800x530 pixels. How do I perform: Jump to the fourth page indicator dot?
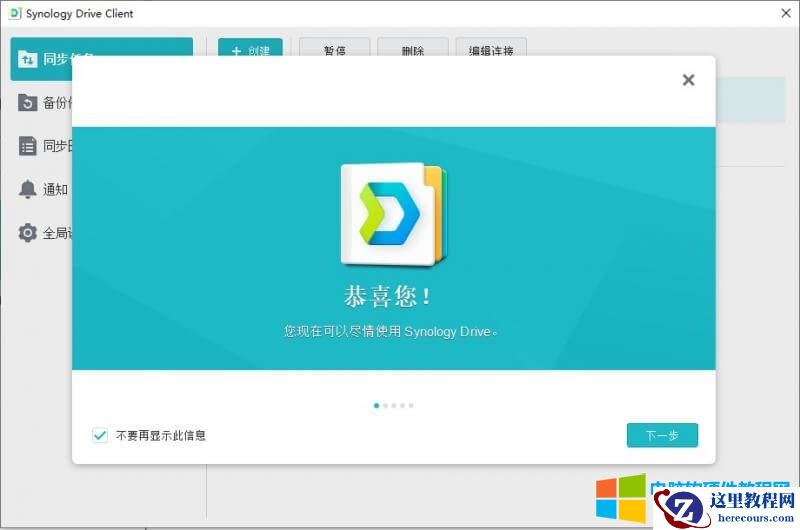pyautogui.click(x=403, y=406)
